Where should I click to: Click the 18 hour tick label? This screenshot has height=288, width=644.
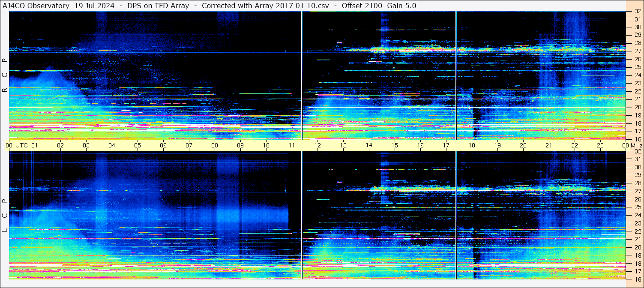click(472, 145)
